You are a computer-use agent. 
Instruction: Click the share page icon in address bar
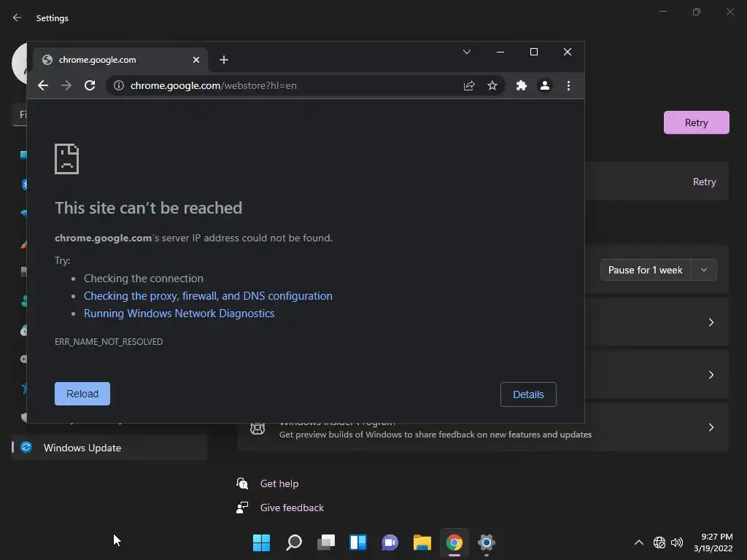tap(469, 85)
